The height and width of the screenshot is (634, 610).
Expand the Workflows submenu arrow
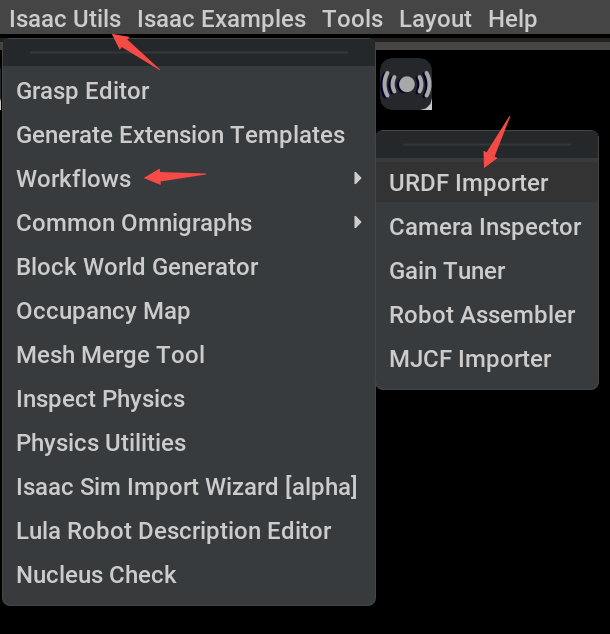pos(357,178)
